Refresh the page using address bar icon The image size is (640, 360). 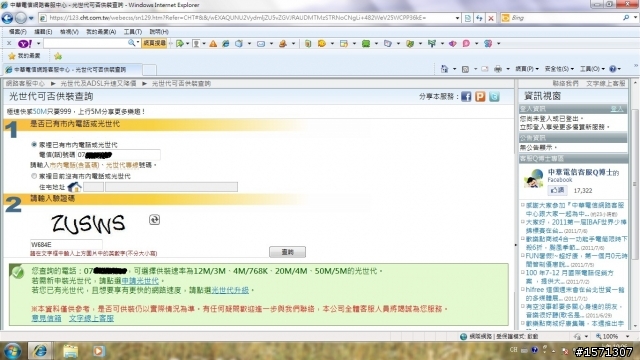(479, 18)
